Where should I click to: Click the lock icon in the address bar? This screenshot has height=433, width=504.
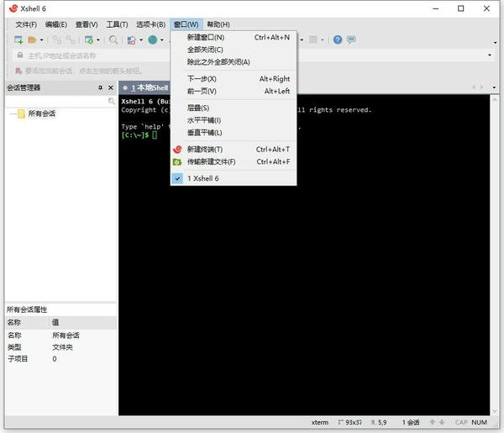20,55
